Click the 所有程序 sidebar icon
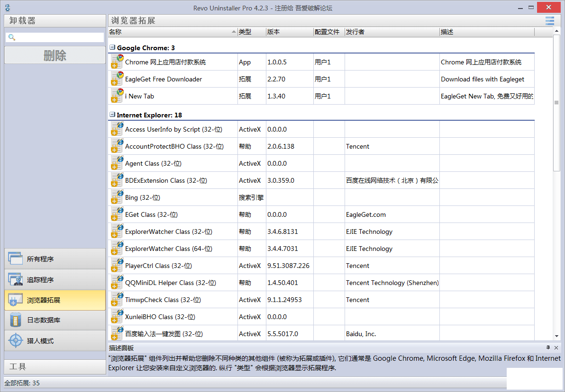Screen dimensions: 565x392 (16, 259)
